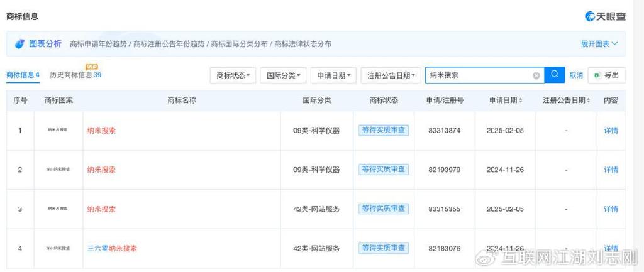Open the 注册公告日期 filter dropdown
Image resolution: width=644 pixels, height=272 pixels.
tap(391, 75)
